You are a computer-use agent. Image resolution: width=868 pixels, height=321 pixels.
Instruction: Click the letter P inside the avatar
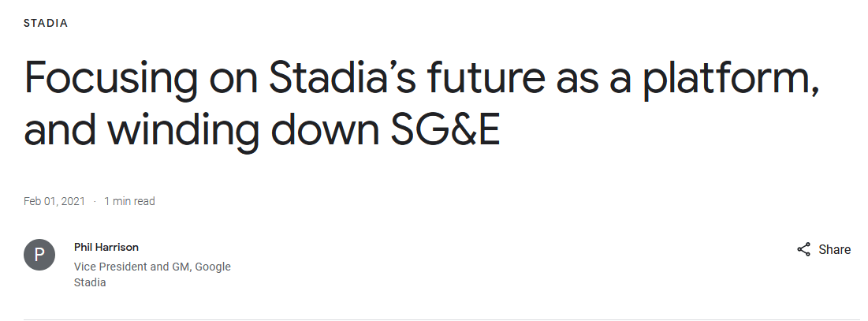(x=39, y=255)
